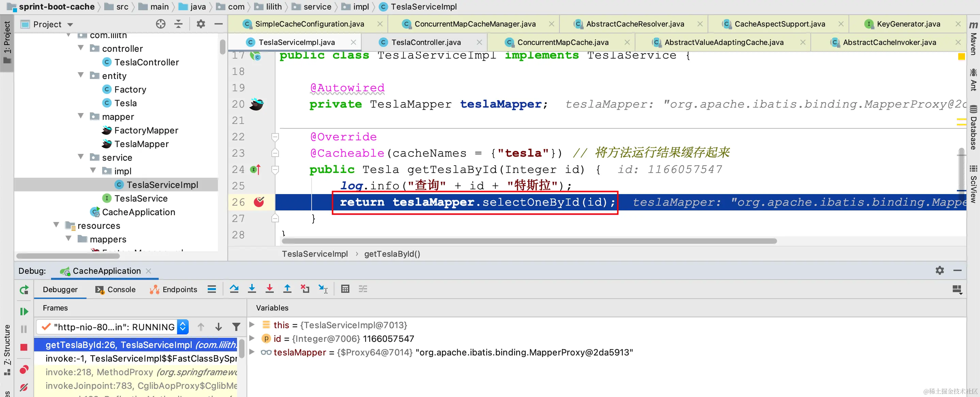Click the Force Step Into icon
Screen dimensions: 980x397
[x=269, y=289]
